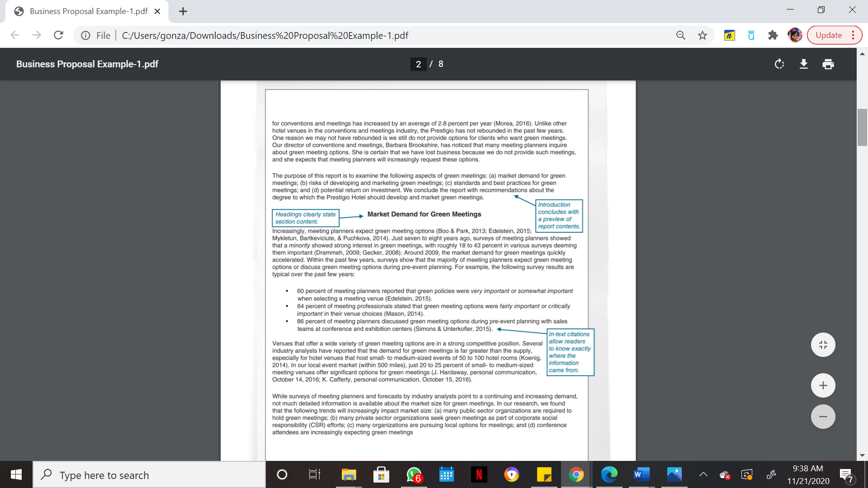The width and height of the screenshot is (868, 488).
Task: Rotate the PDF clockwise
Action: tap(779, 64)
